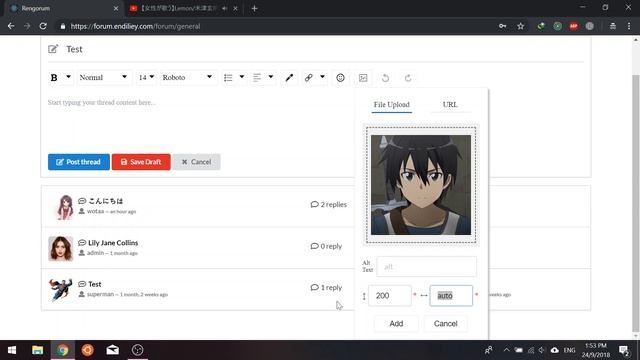Click the 0 reply count
The height and width of the screenshot is (360, 640).
tap(326, 246)
